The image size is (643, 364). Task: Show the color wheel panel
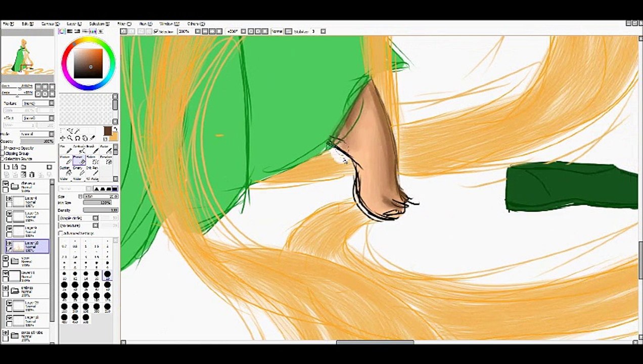(x=62, y=31)
